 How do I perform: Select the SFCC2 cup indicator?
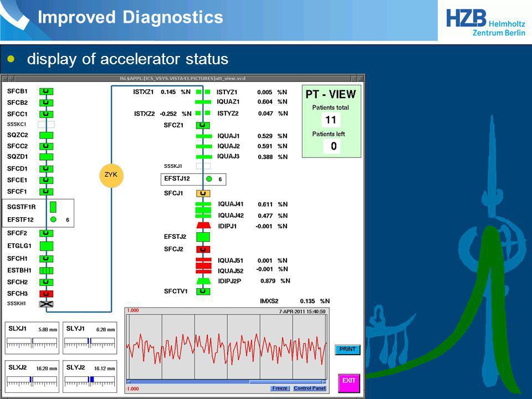pyautogui.click(x=46, y=146)
